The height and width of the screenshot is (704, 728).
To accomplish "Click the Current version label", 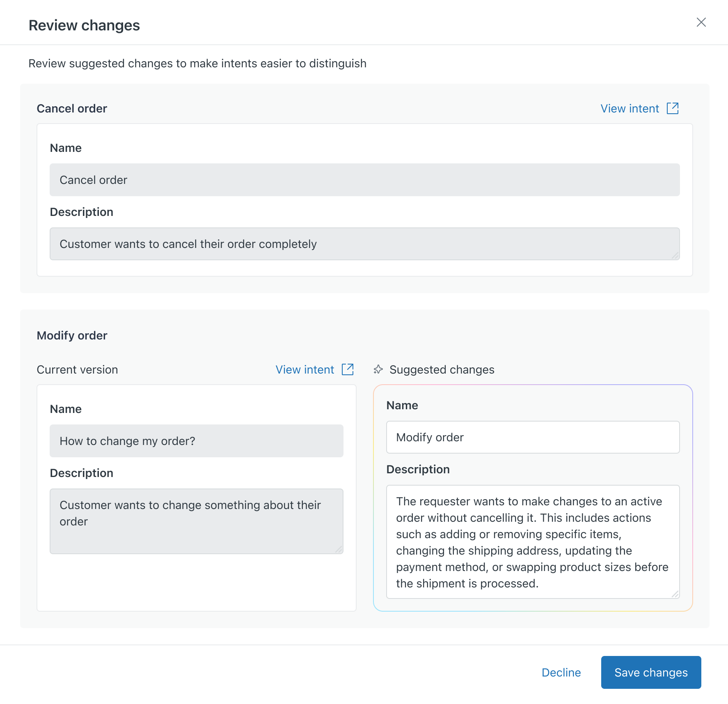I will [77, 369].
